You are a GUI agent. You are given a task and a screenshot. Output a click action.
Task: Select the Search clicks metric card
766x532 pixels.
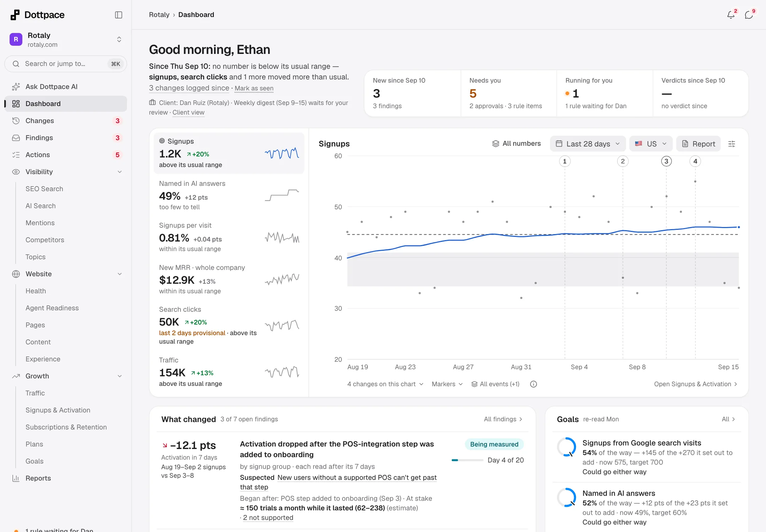pos(229,325)
